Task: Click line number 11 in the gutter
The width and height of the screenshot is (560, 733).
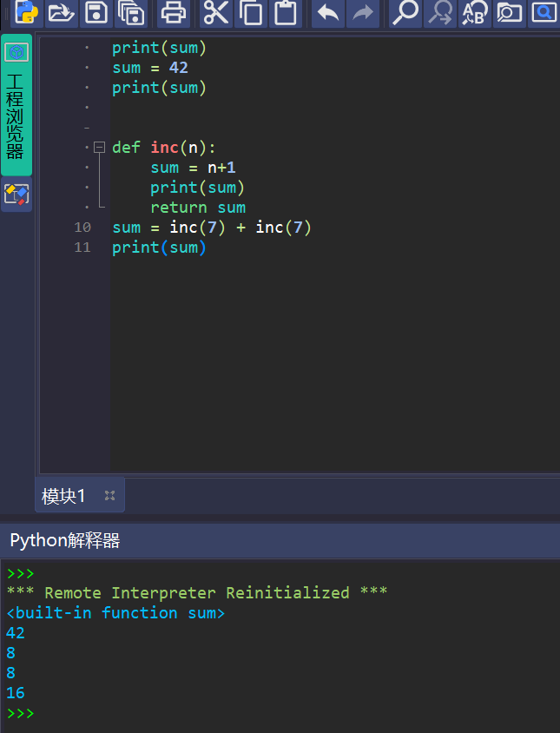Action: 82,248
